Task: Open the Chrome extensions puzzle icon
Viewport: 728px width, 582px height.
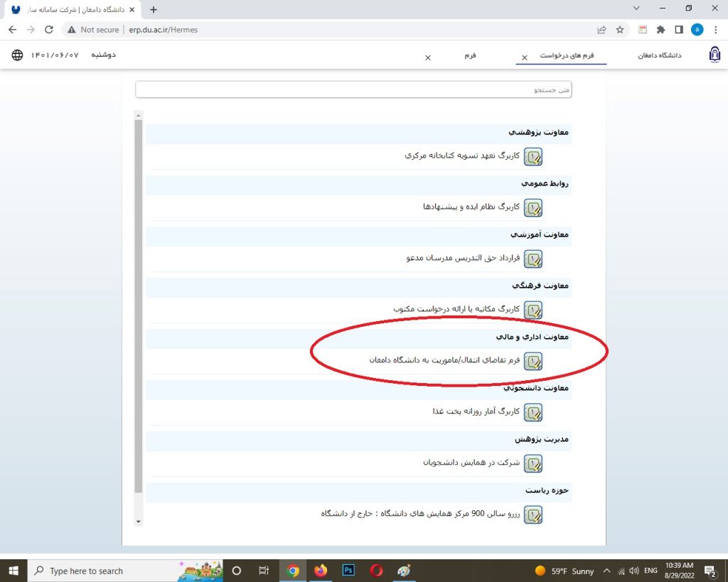Action: [660, 30]
